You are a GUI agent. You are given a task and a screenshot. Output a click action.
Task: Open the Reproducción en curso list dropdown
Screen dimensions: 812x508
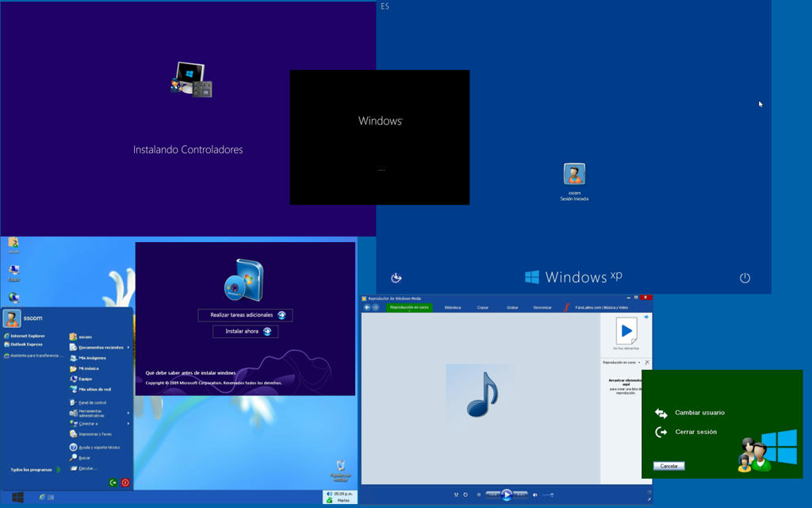tap(622, 362)
